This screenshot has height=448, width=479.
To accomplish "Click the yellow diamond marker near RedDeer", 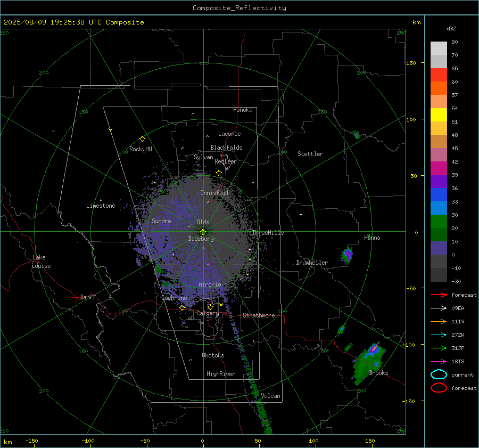I will click(219, 173).
